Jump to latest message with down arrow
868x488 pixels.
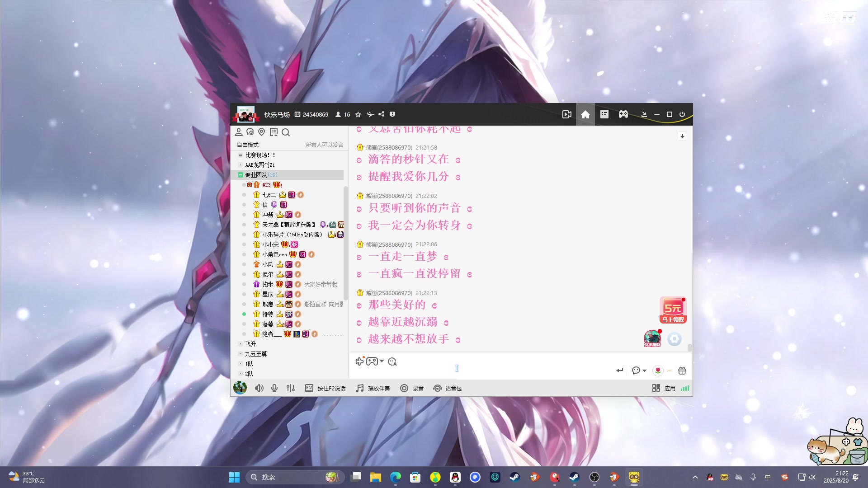(682, 136)
